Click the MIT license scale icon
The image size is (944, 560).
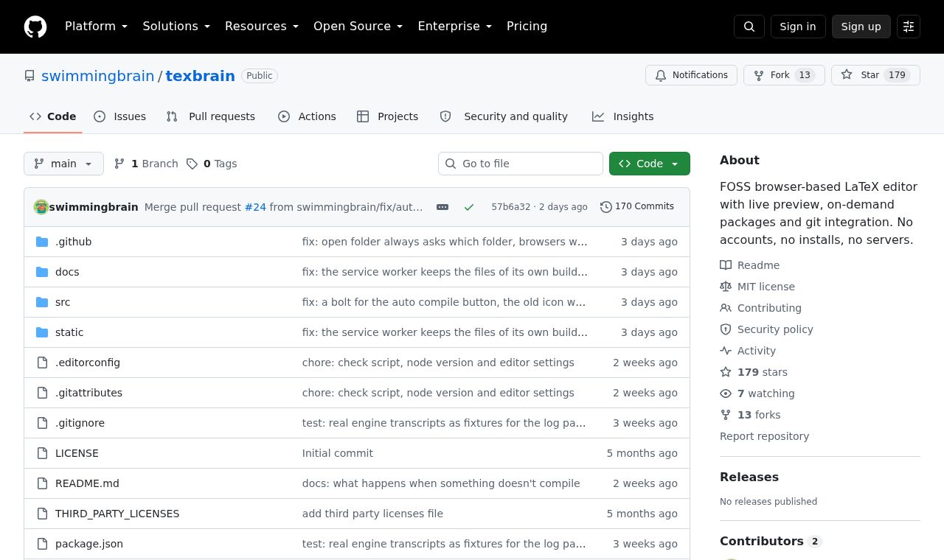tap(726, 287)
